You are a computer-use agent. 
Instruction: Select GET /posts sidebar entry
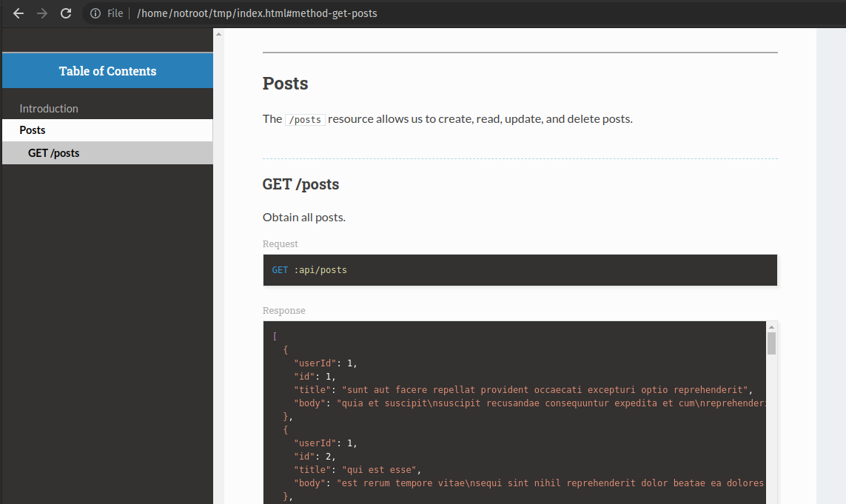tap(54, 153)
